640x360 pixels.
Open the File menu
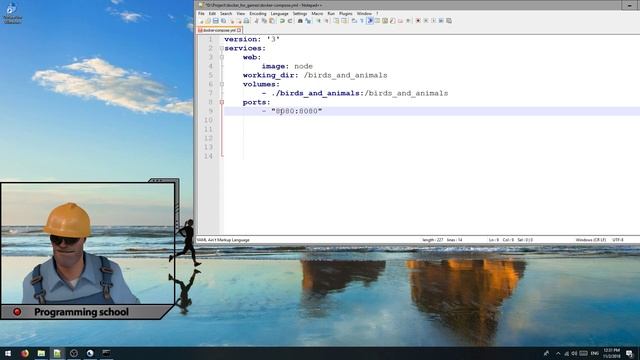201,13
